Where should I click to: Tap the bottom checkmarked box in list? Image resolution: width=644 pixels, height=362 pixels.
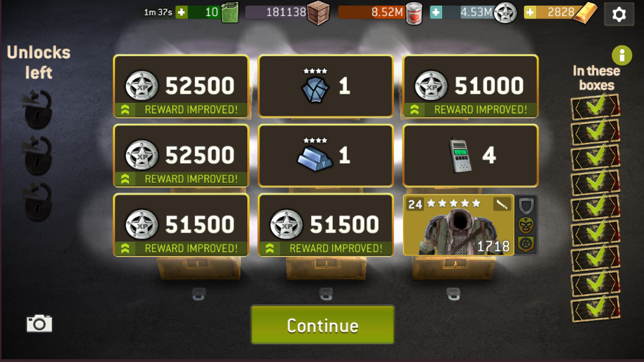(x=595, y=309)
